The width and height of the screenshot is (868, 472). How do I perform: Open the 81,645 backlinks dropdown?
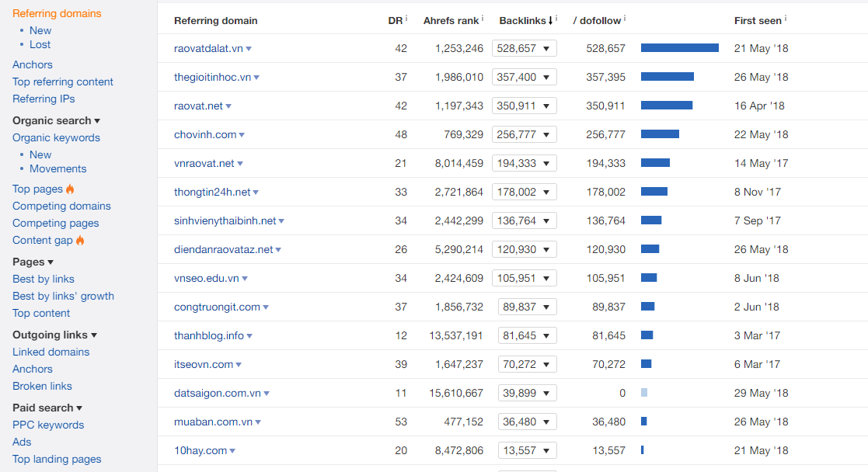527,336
